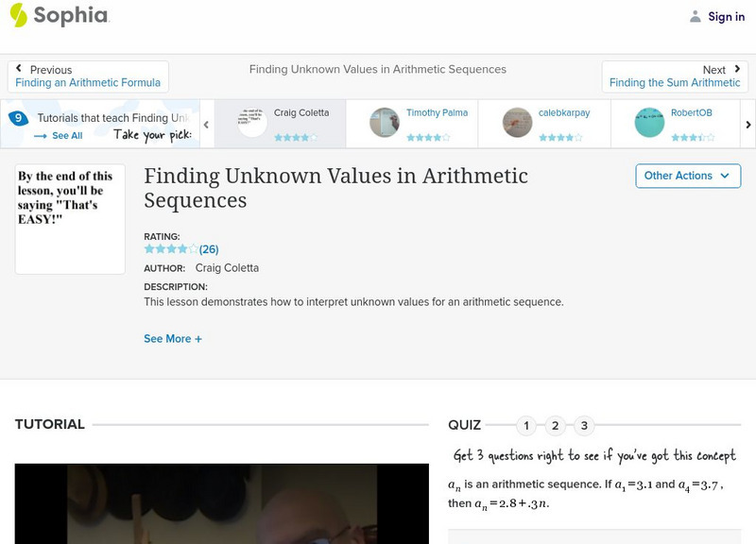Open the (26) ratings count link
This screenshot has width=756, height=544.
click(209, 249)
